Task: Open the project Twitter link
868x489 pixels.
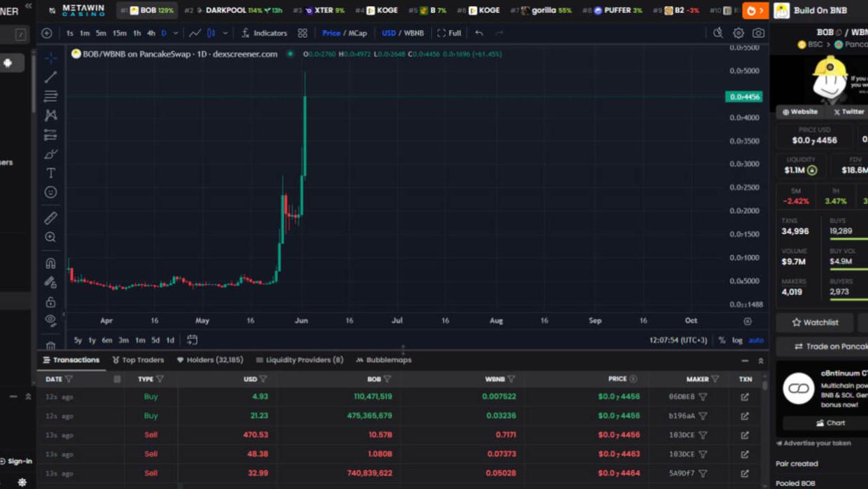Action: [x=848, y=112]
